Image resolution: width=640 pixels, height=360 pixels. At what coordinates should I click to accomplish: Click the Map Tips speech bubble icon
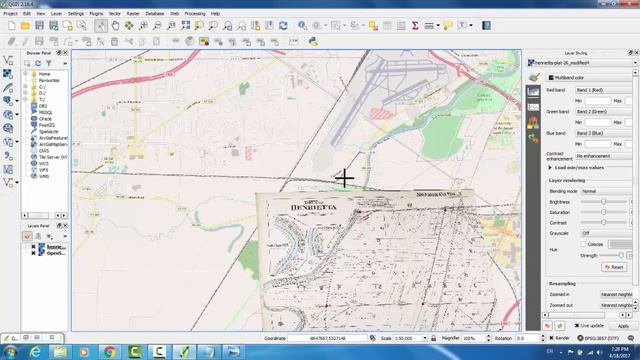pyautogui.click(x=448, y=26)
